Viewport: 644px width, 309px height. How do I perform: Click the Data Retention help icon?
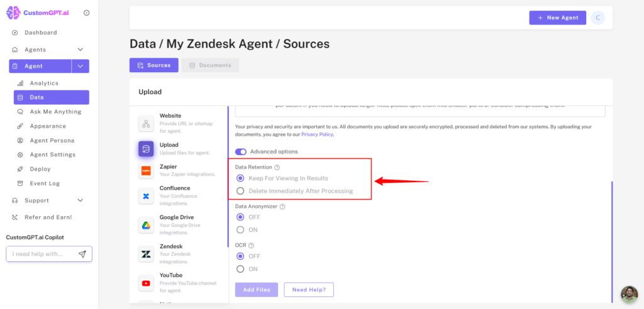click(277, 168)
